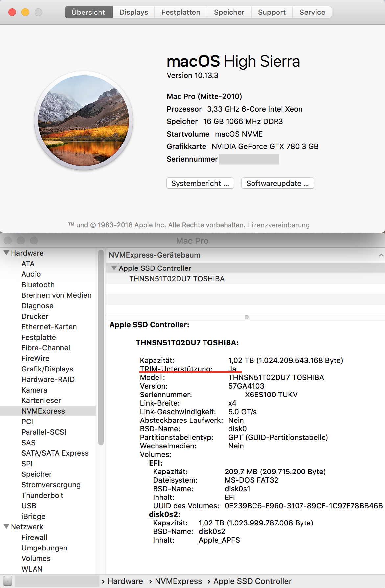This screenshot has width=385, height=588.
Task: Click Apple SSD Controller in path bar
Action: pos(253,581)
